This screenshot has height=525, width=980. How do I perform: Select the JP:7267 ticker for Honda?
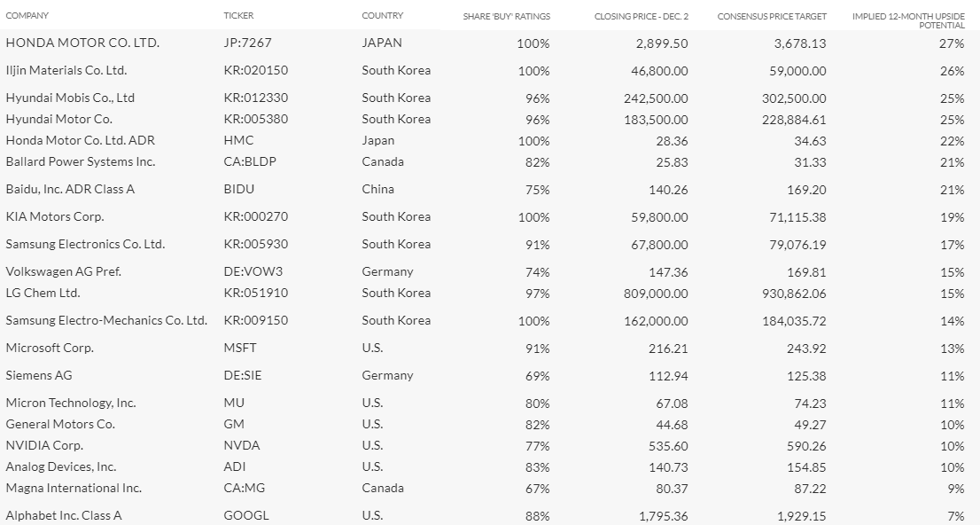[x=247, y=43]
